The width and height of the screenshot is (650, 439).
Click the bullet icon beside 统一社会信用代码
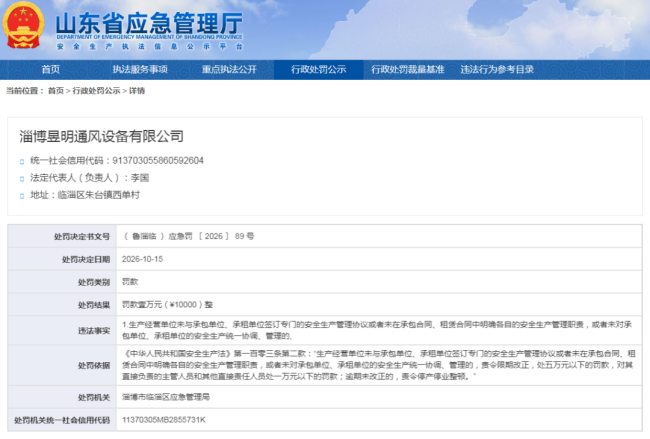tap(22, 162)
